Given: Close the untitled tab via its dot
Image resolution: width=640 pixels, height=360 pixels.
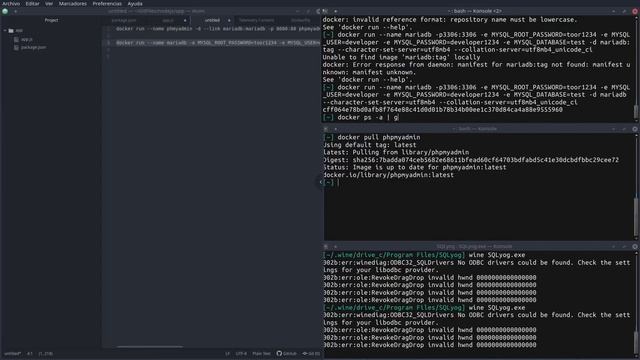Looking at the screenshot, I should [229, 20].
